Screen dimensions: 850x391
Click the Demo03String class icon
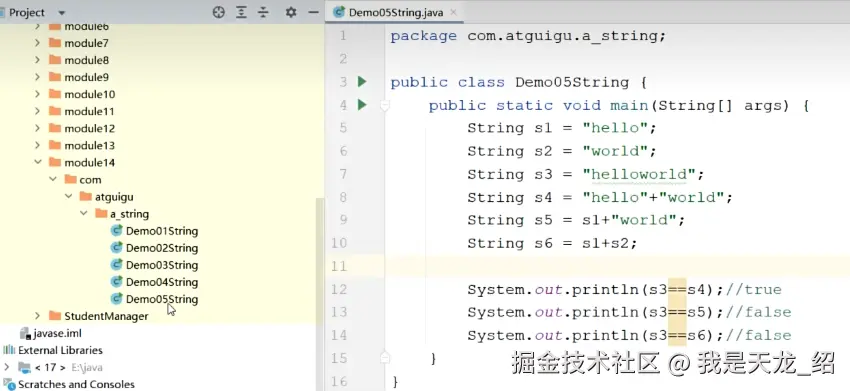click(116, 265)
